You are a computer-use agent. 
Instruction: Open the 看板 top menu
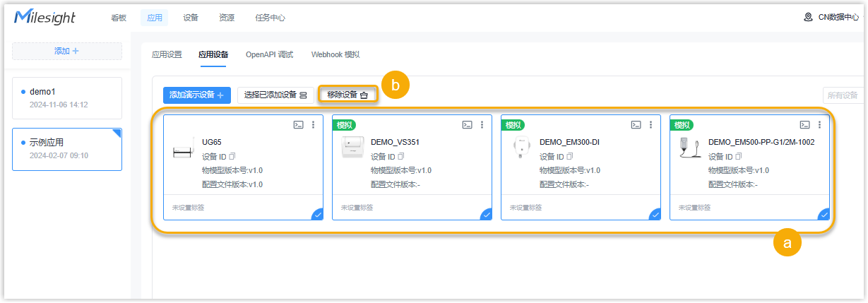[x=119, y=18]
